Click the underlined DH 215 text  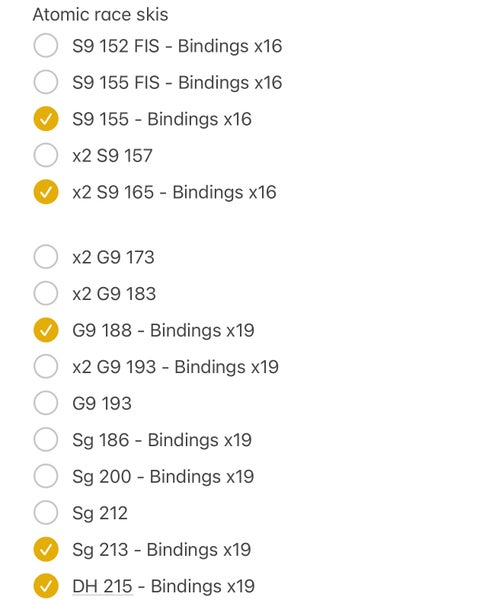(103, 586)
